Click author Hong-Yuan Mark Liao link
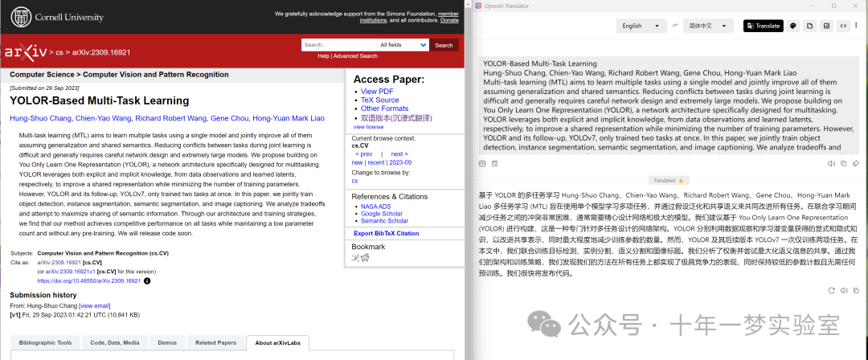Viewport: 868px width, 360px height. [289, 118]
